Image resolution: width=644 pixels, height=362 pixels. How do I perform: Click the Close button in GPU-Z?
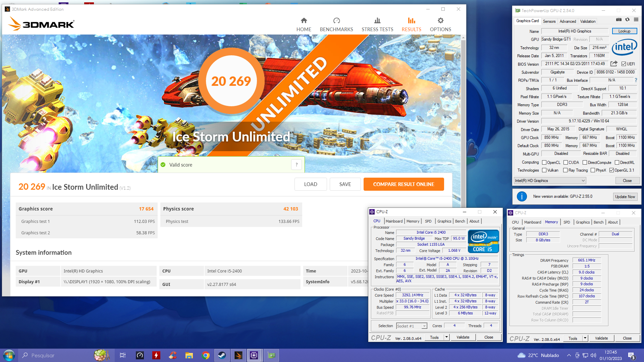click(627, 181)
